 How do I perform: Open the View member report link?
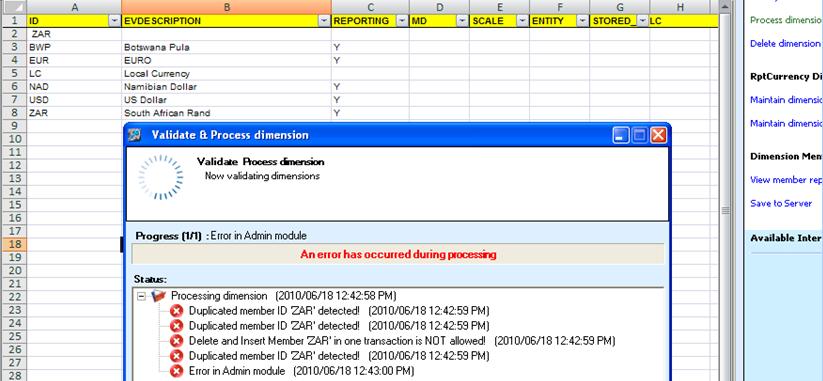[786, 179]
